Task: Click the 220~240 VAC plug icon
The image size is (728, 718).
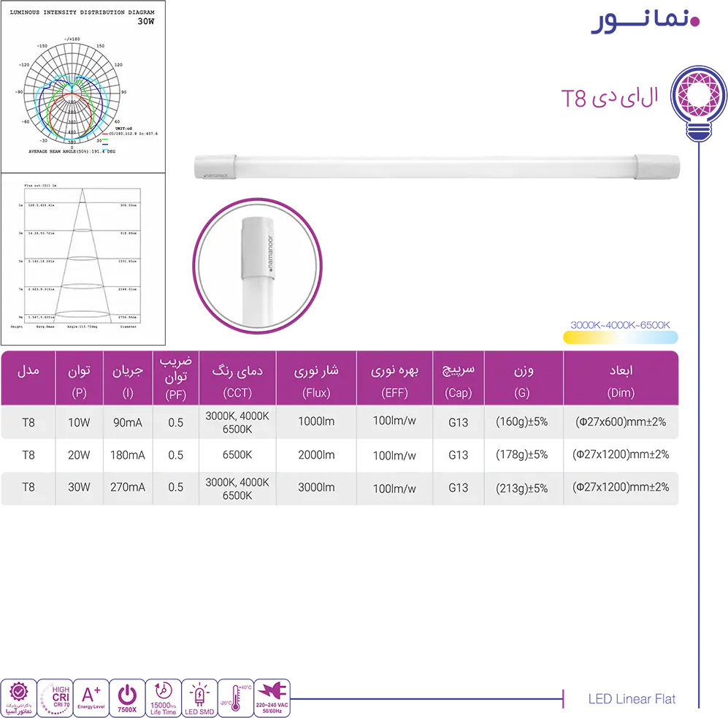Action: [x=272, y=698]
